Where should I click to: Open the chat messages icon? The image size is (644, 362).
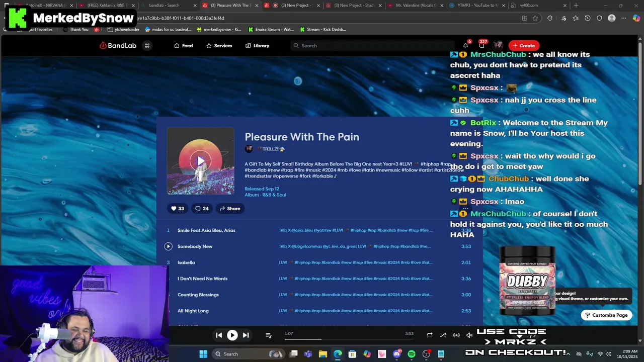point(481,45)
